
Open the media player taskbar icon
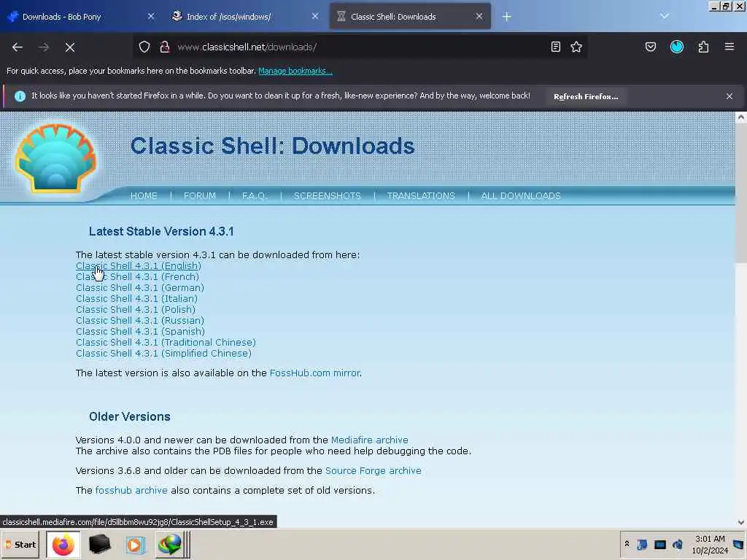click(x=134, y=544)
